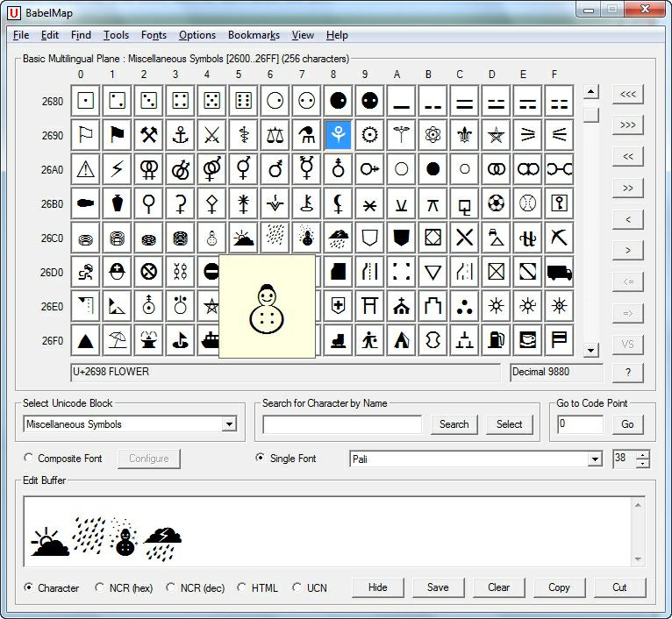Click the black flag character cell
The height and width of the screenshot is (619, 672).
tap(117, 135)
